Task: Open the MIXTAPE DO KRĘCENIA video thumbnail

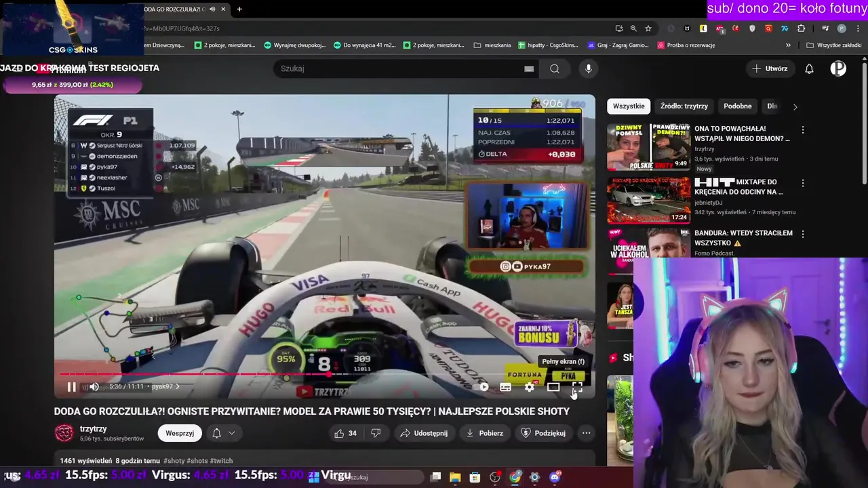Action: tap(648, 200)
